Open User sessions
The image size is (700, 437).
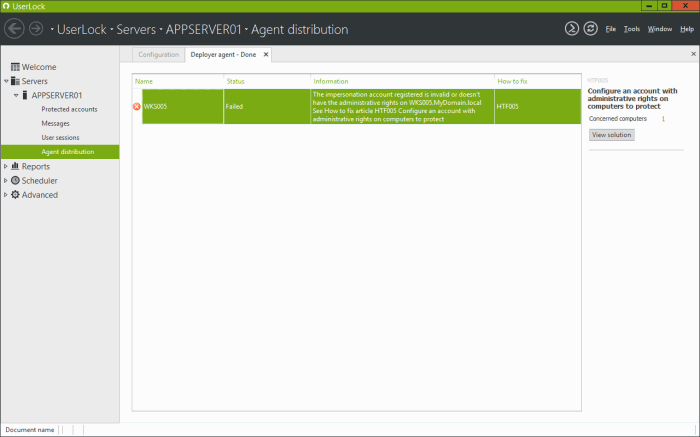60,138
